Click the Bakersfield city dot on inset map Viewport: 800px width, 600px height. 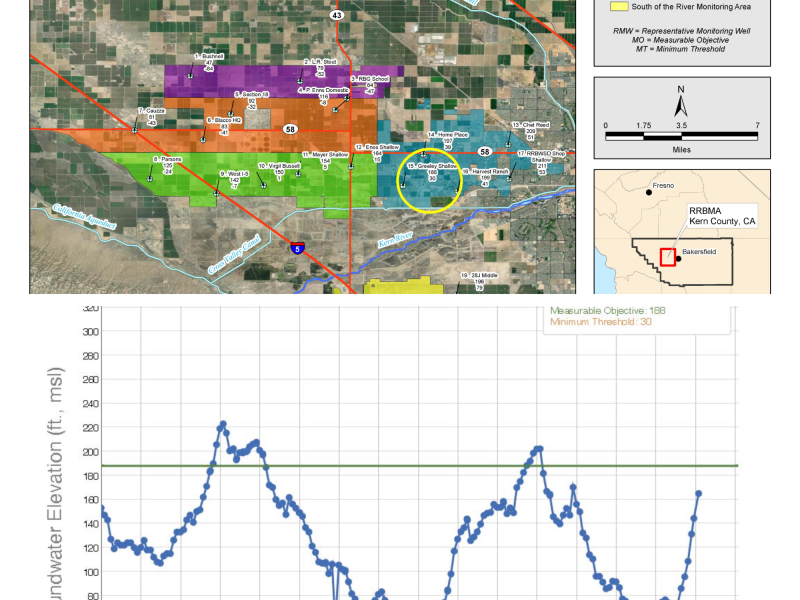[x=678, y=258]
